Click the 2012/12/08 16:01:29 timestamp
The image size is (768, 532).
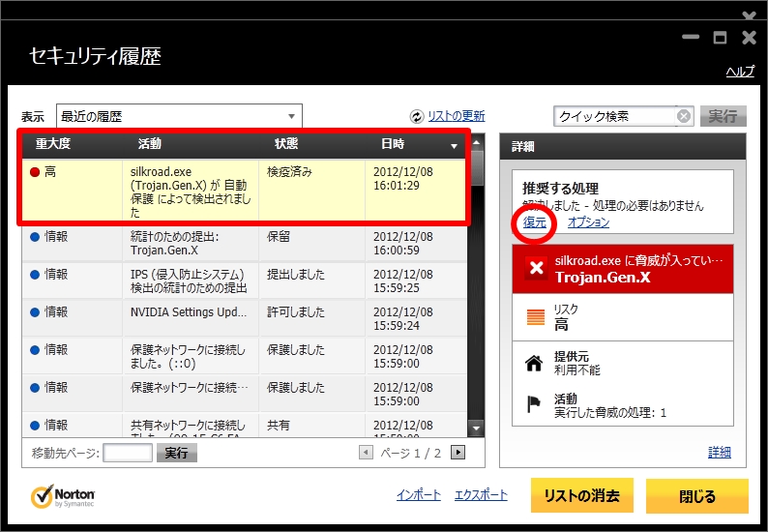click(403, 179)
